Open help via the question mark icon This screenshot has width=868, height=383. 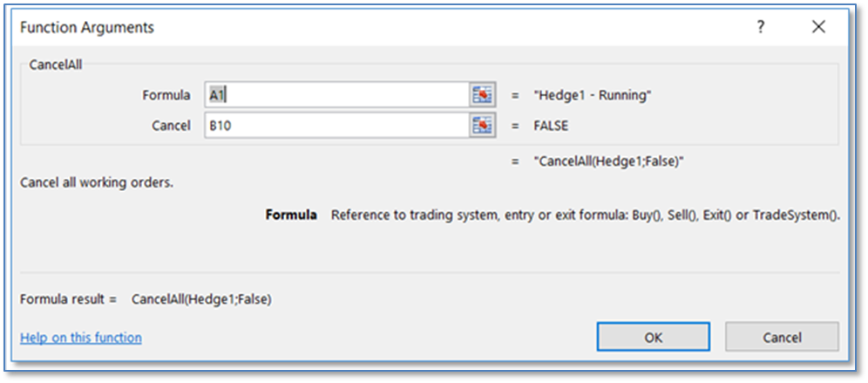[761, 26]
